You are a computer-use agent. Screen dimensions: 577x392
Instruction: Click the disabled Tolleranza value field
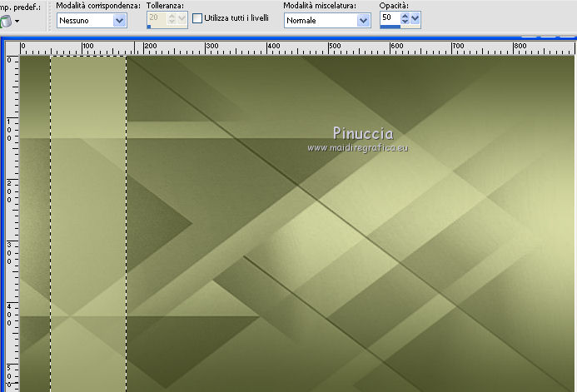157,17
